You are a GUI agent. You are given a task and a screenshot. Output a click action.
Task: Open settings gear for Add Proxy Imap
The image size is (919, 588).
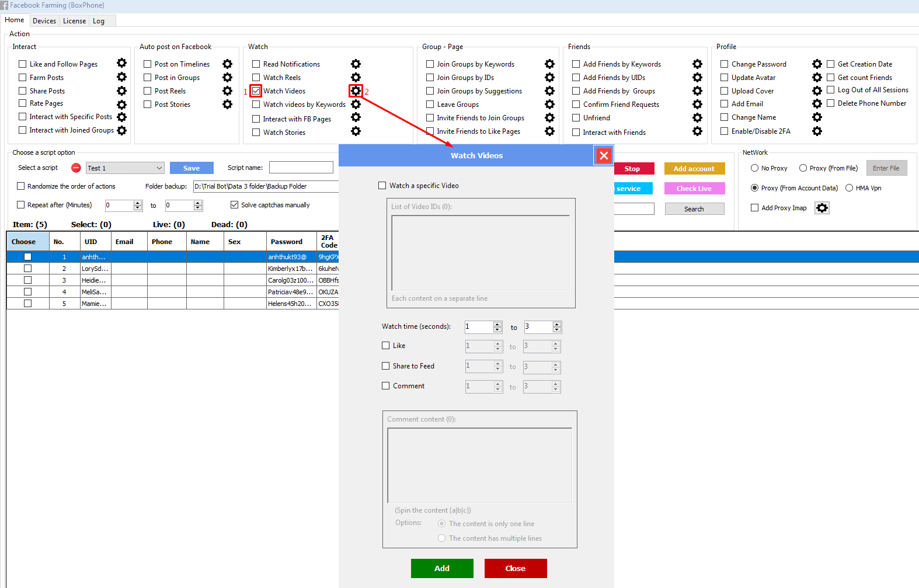(x=822, y=208)
